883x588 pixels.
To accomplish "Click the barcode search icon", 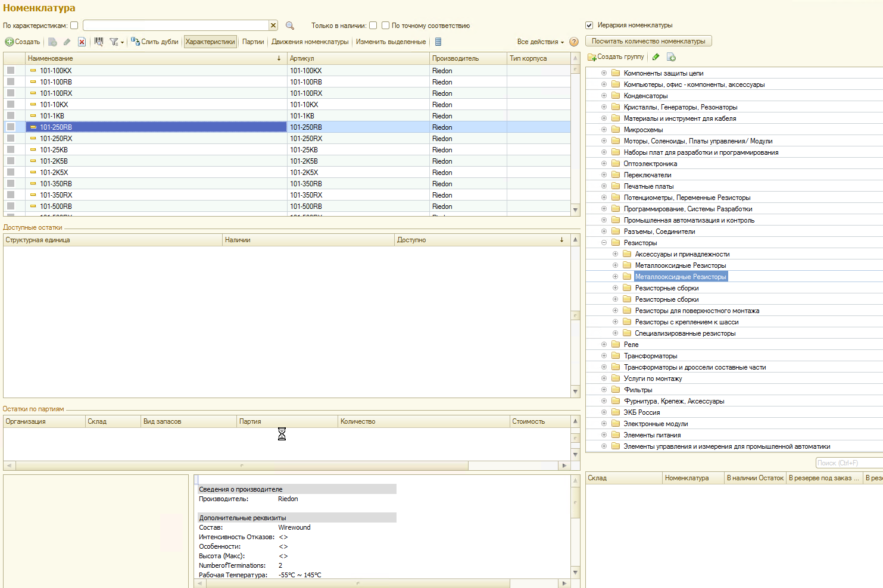I will click(99, 42).
